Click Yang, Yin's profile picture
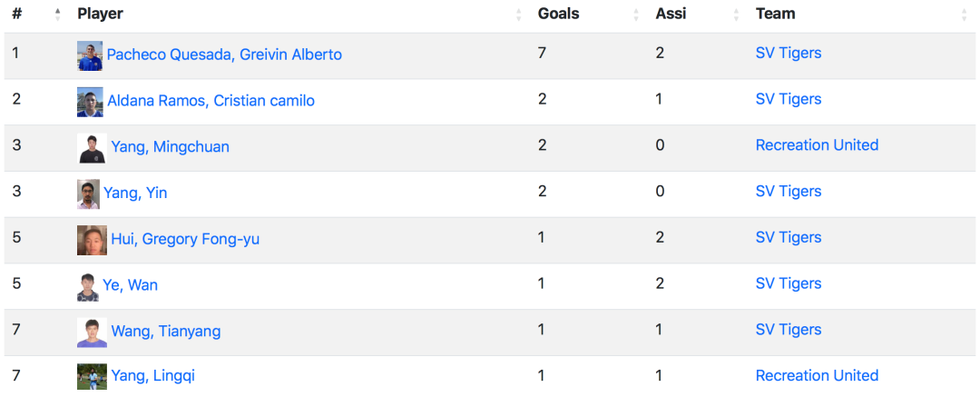 pos(88,194)
